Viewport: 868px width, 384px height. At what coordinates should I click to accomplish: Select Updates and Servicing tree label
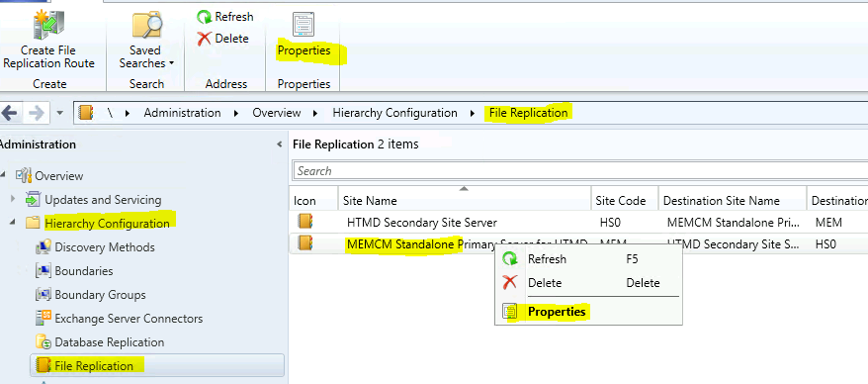pos(103,200)
